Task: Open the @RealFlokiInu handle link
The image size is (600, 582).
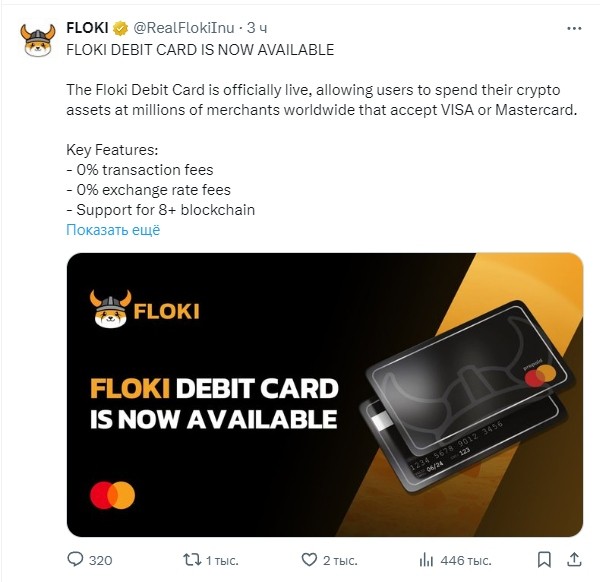Action: click(x=184, y=28)
